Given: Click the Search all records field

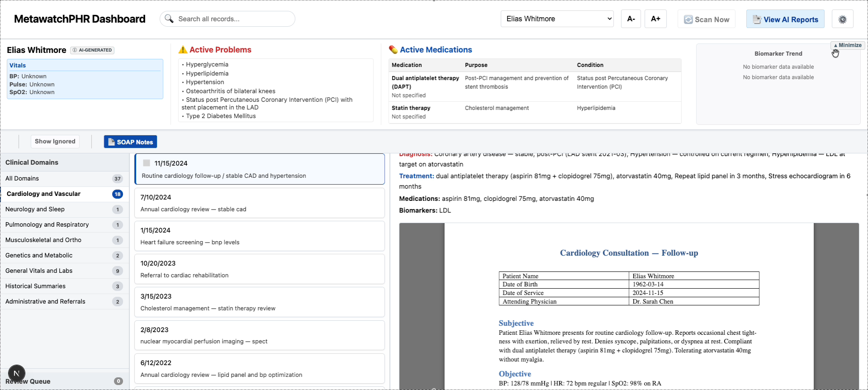Looking at the screenshot, I should pyautogui.click(x=227, y=19).
